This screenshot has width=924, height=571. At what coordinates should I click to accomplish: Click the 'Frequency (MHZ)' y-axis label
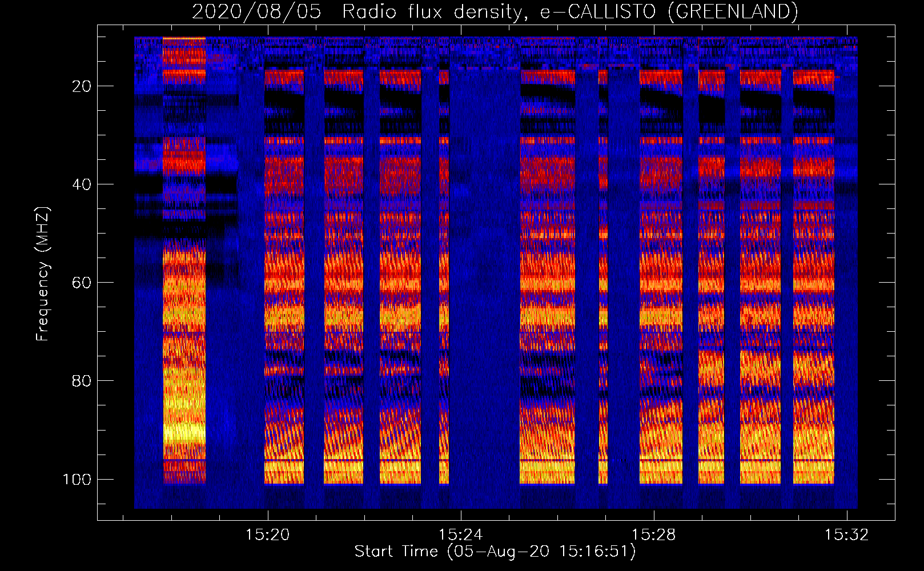coord(43,274)
